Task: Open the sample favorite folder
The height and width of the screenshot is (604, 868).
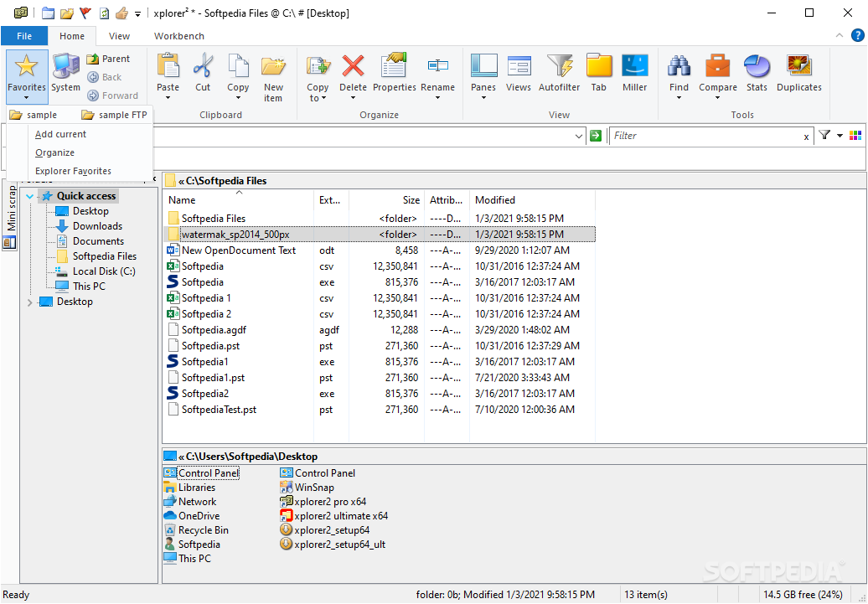Action: (34, 115)
